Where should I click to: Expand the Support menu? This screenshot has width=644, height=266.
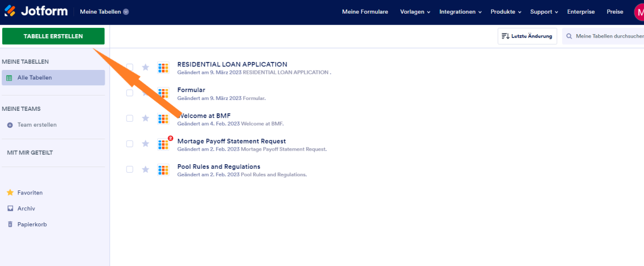[544, 12]
